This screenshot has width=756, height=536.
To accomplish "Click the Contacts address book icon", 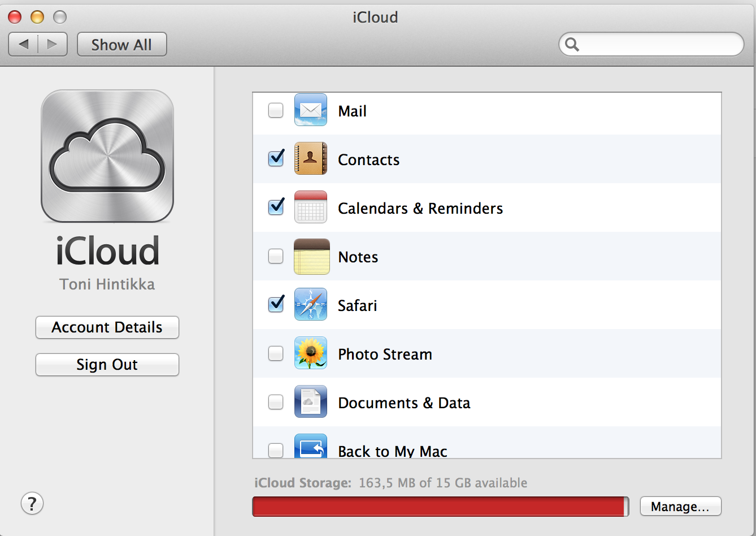I will (311, 158).
